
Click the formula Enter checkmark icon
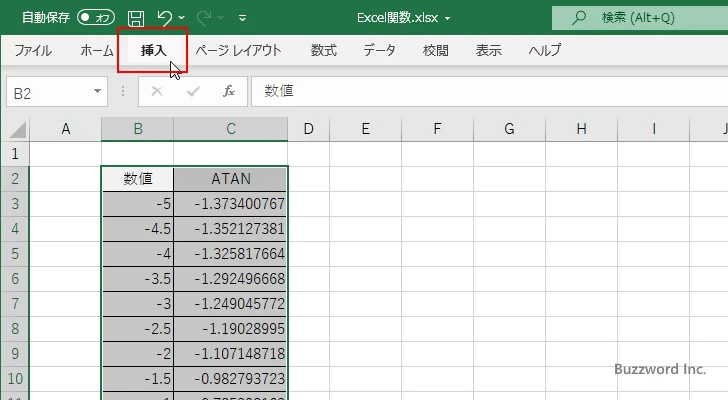(193, 91)
